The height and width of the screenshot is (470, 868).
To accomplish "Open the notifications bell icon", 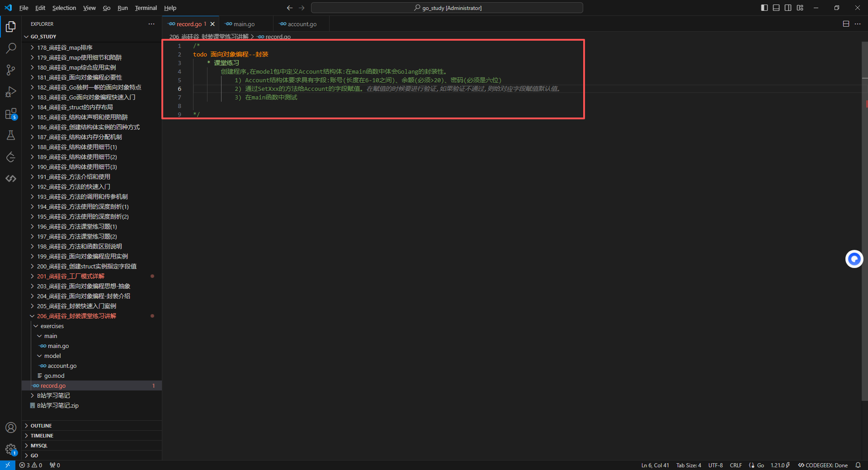I will (x=858, y=465).
